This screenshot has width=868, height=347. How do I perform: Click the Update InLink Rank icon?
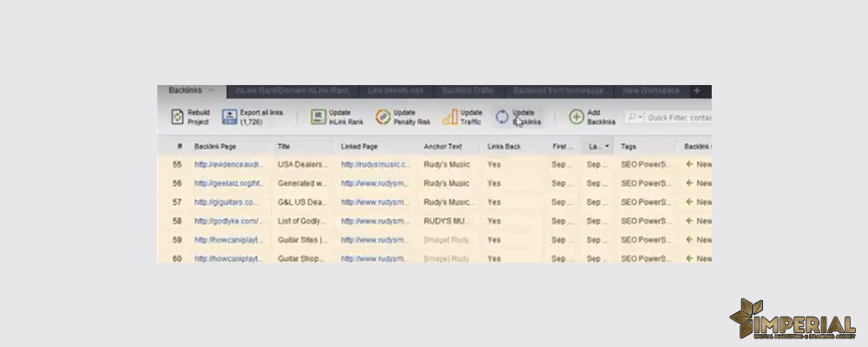tap(318, 117)
